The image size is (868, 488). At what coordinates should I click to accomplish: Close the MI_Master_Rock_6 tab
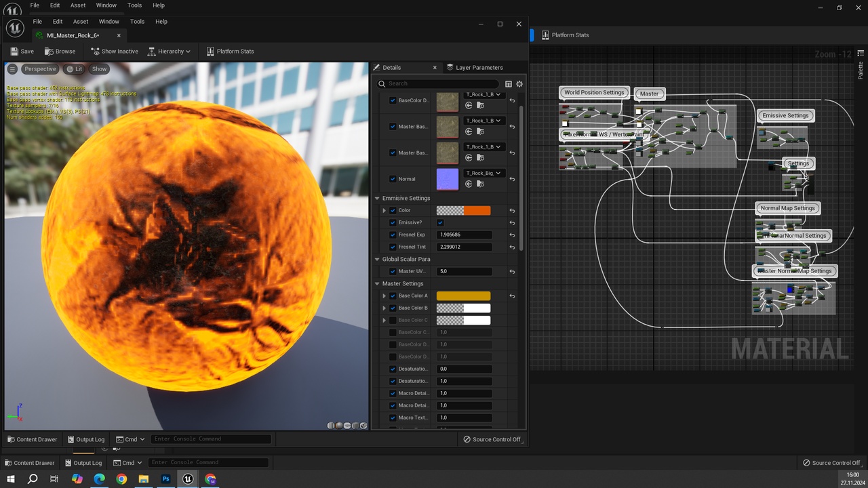[119, 35]
